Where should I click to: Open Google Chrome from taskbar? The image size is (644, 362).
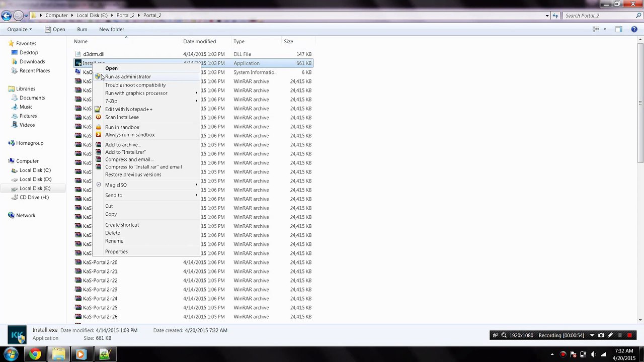pos(35,354)
